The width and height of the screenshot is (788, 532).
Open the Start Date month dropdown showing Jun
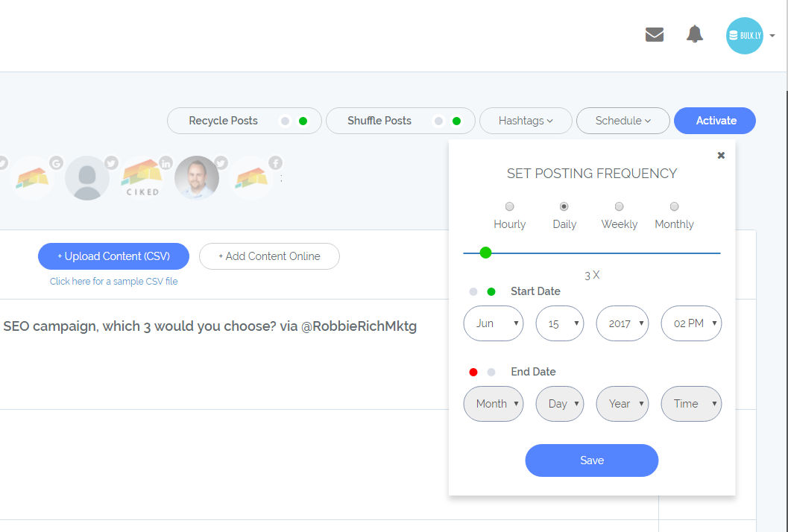coord(493,323)
